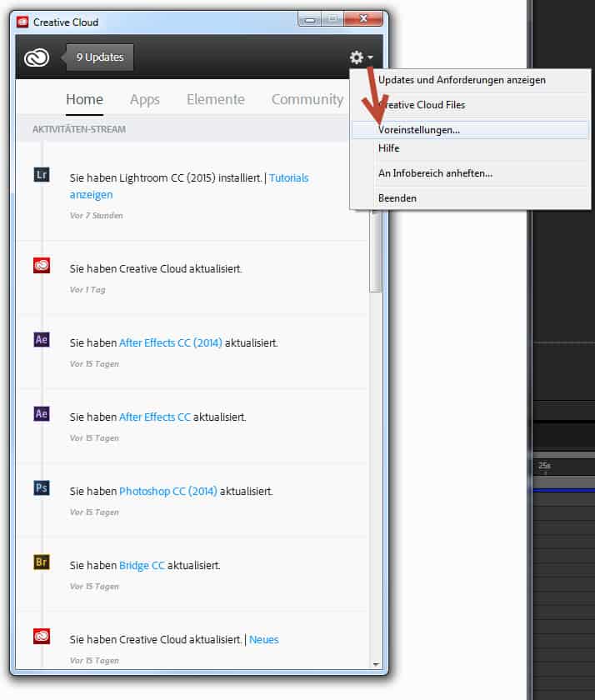Open the gear settings dropdown

pos(361,57)
